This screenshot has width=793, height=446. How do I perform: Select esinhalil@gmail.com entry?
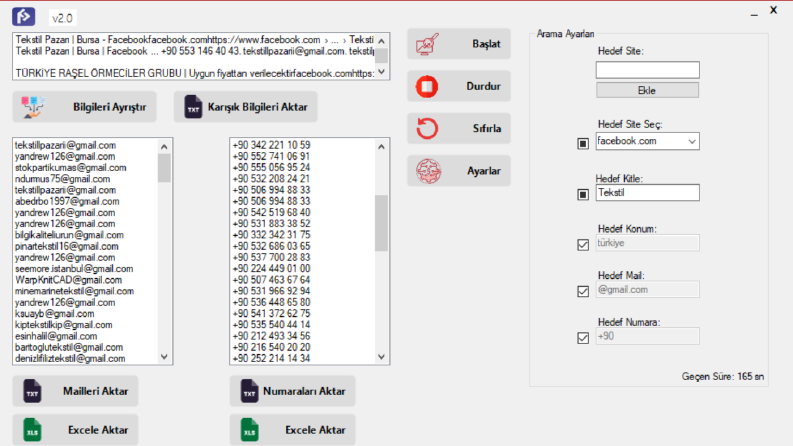click(56, 336)
